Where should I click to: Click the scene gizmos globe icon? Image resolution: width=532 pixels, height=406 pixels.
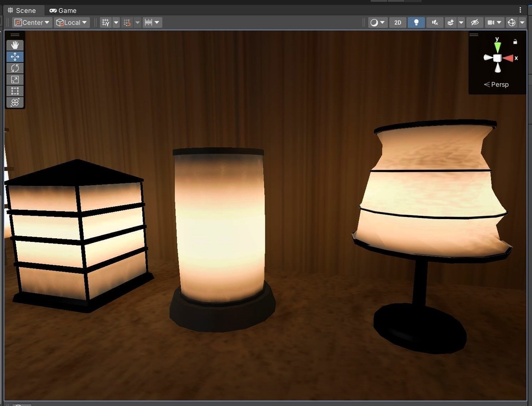pos(511,23)
